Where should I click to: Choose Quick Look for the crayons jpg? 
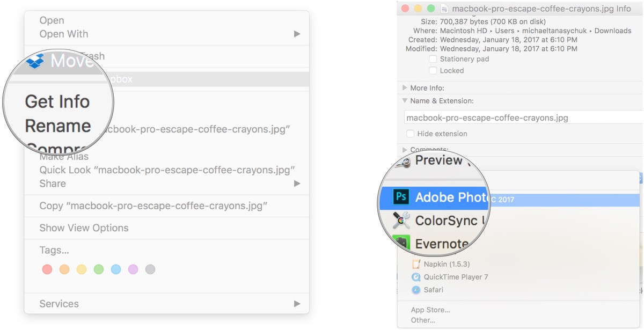click(x=167, y=170)
